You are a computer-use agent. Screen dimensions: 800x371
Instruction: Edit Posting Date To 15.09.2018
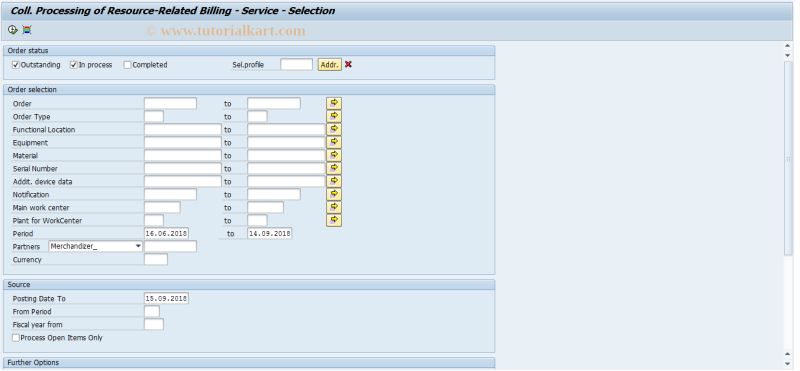(166, 299)
